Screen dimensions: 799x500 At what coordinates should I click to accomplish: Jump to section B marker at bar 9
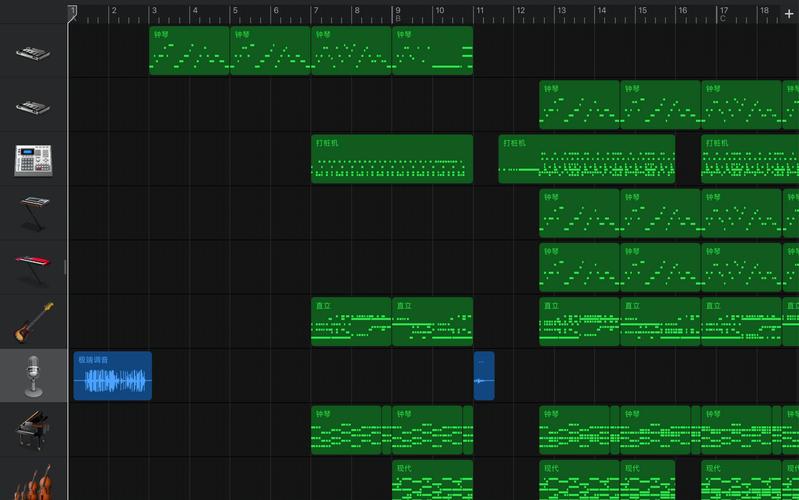tap(398, 19)
